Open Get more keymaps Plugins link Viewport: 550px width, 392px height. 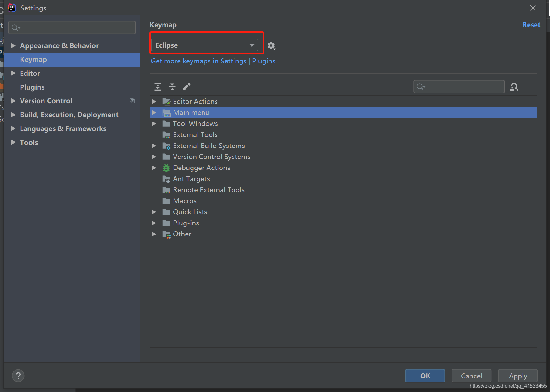[x=213, y=61]
